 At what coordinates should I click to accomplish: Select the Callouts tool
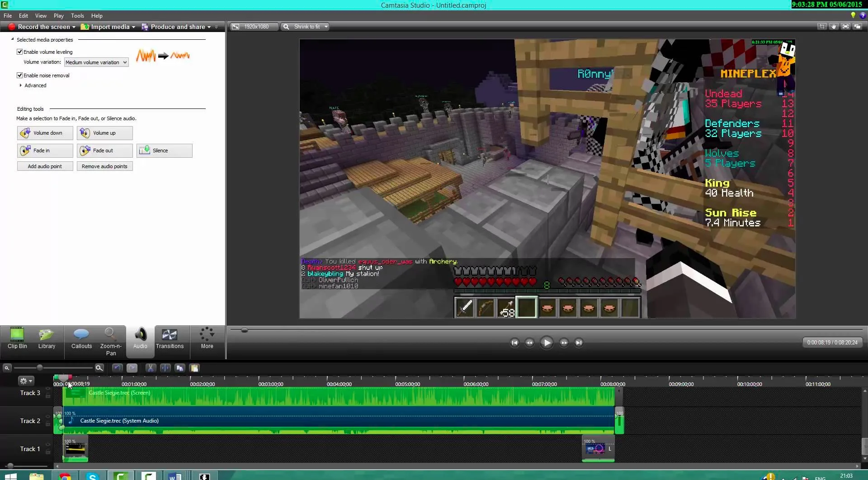coord(81,339)
